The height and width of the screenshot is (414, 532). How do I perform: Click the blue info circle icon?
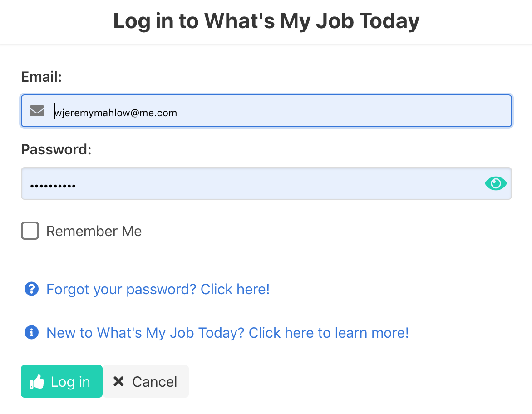32,333
